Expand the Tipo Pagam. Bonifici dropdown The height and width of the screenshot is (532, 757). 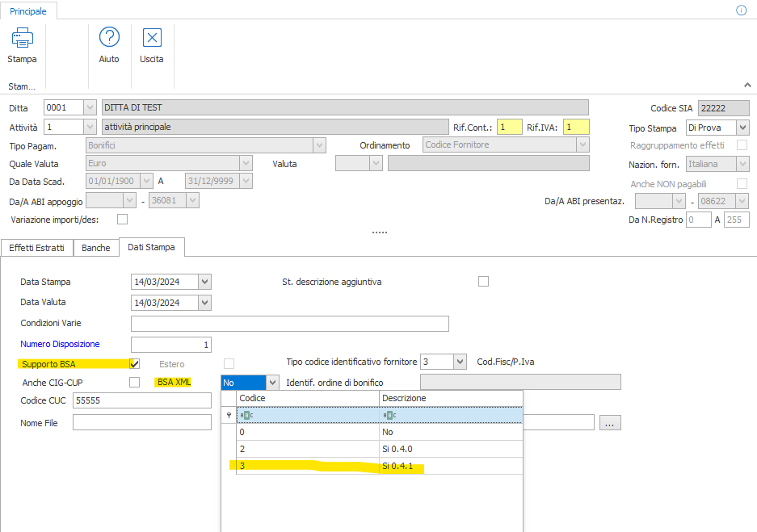coord(319,145)
